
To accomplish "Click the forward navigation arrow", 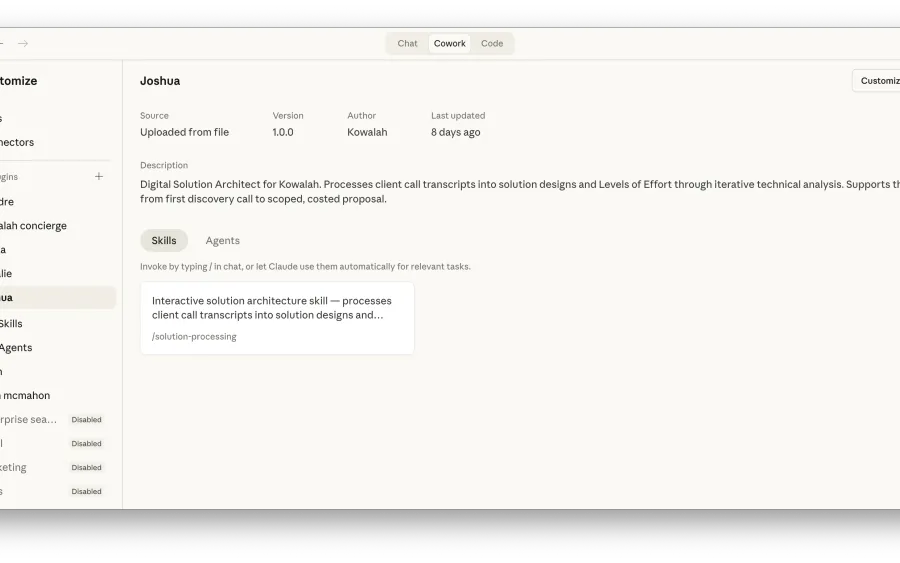I will (23, 44).
